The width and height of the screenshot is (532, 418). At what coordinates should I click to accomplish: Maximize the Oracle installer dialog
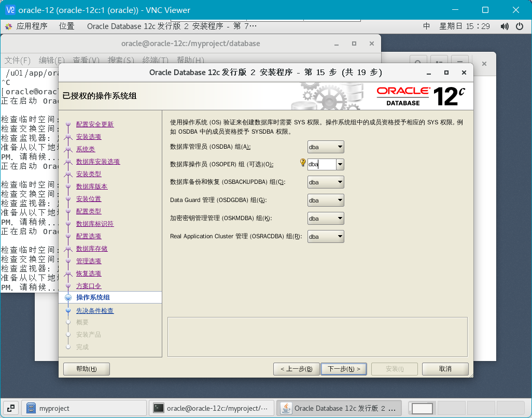coord(446,73)
